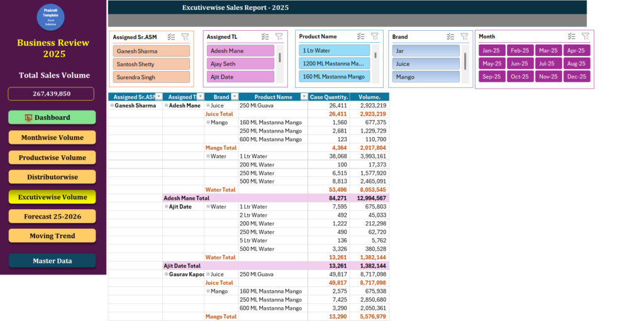Filter by Santosh Shetty slicer item
Screen dimensions: 644x321
(151, 64)
